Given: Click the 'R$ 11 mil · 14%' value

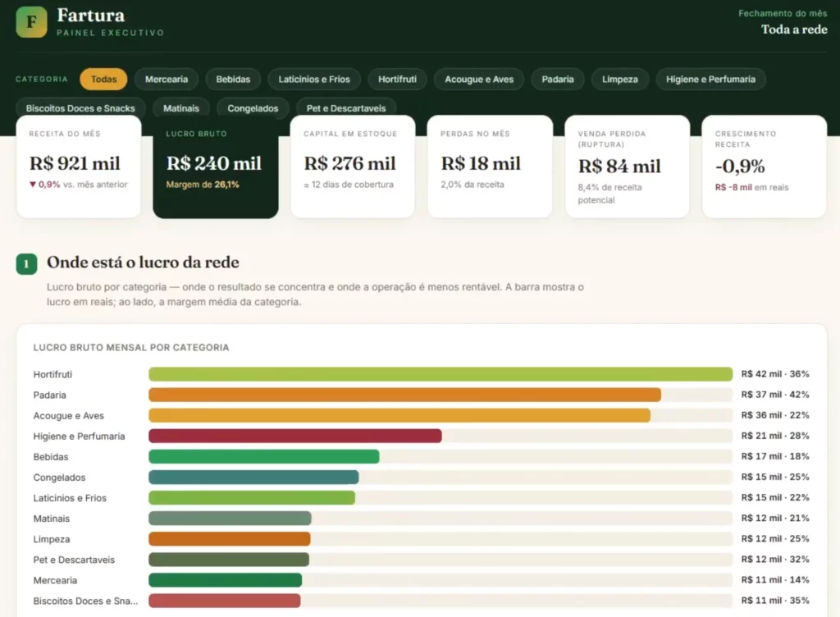Looking at the screenshot, I should 775,580.
